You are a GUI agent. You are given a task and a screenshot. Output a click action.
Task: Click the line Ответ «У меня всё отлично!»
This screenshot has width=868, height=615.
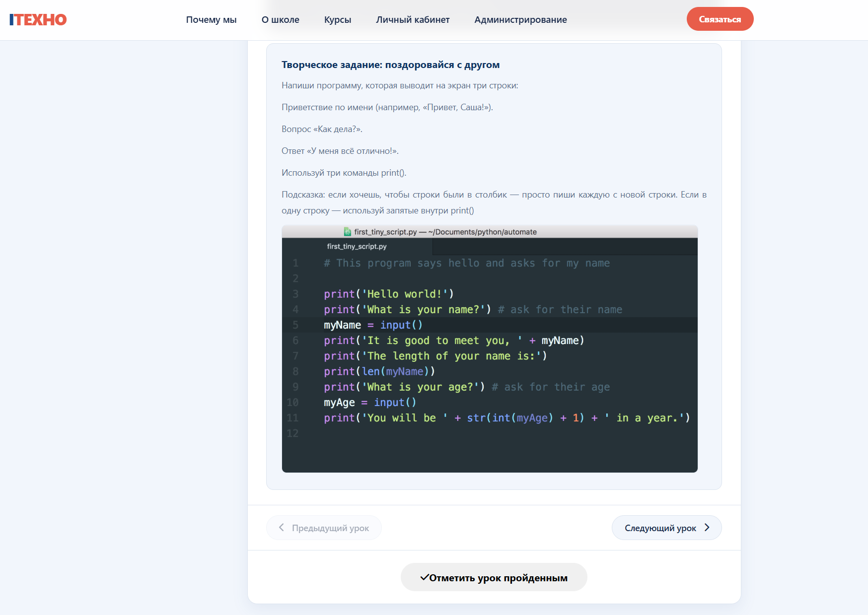click(x=340, y=151)
